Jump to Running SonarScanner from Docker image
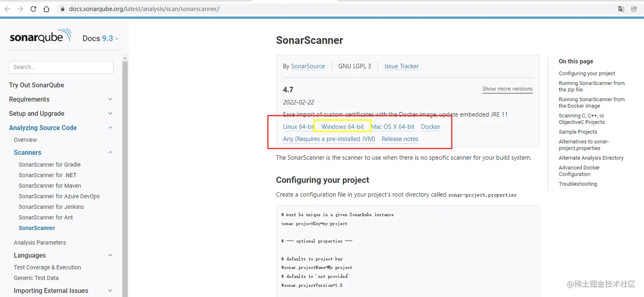Image resolution: width=644 pixels, height=297 pixels. (x=592, y=103)
